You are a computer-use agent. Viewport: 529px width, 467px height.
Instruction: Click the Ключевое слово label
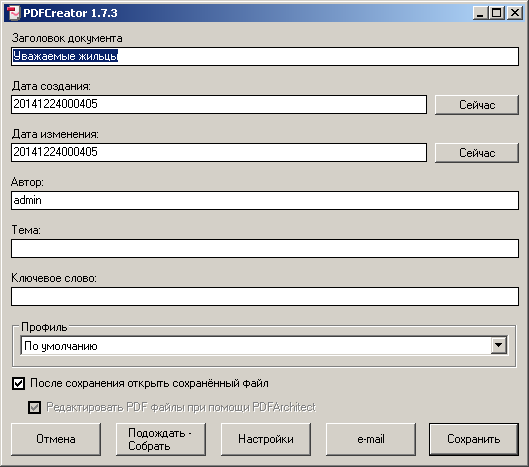pos(54,278)
